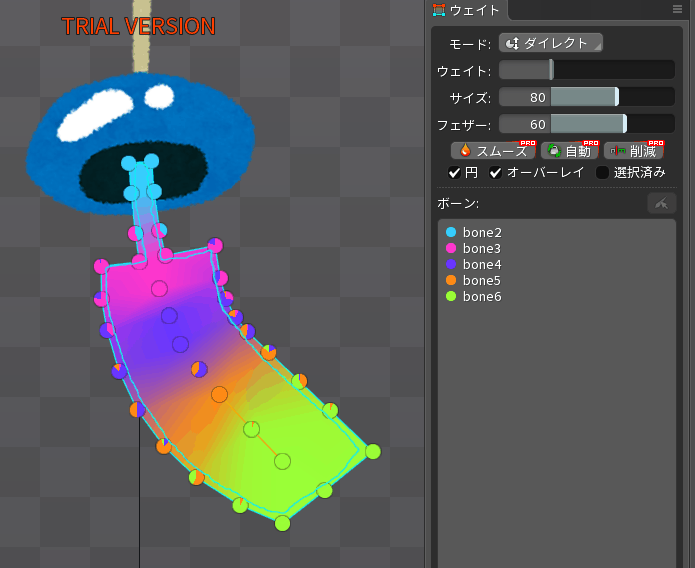Viewport: 695px width, 568px height.
Task: Click the ウェイト strength slider
Action: pyautogui.click(x=586, y=70)
